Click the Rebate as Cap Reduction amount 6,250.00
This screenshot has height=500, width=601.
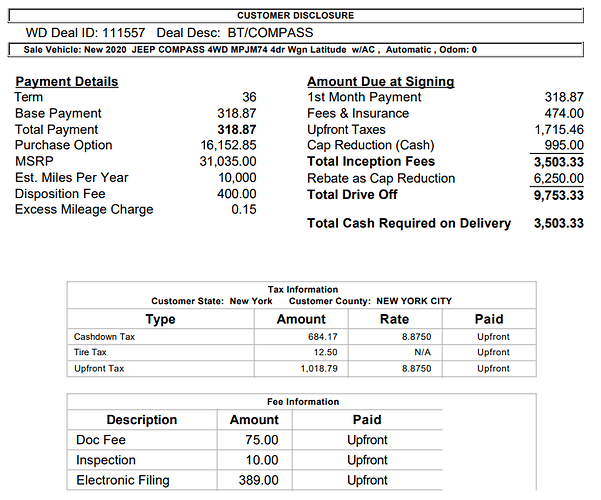[x=559, y=178]
